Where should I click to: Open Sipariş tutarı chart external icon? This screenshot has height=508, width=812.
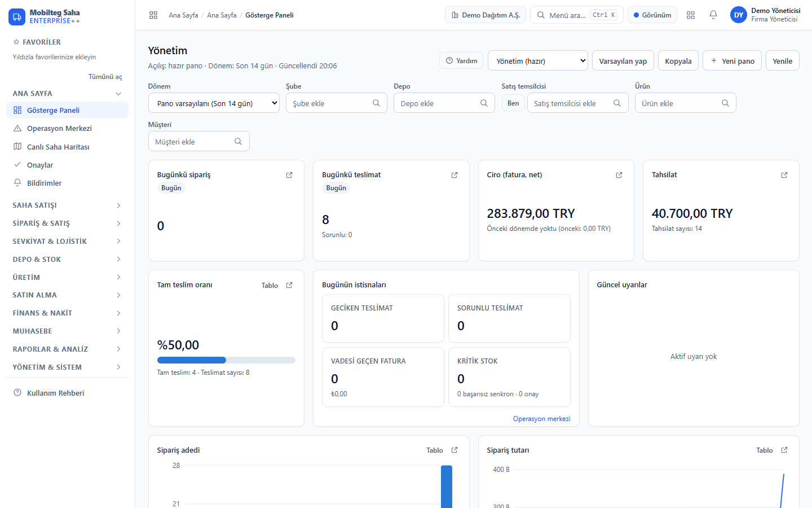(x=784, y=450)
